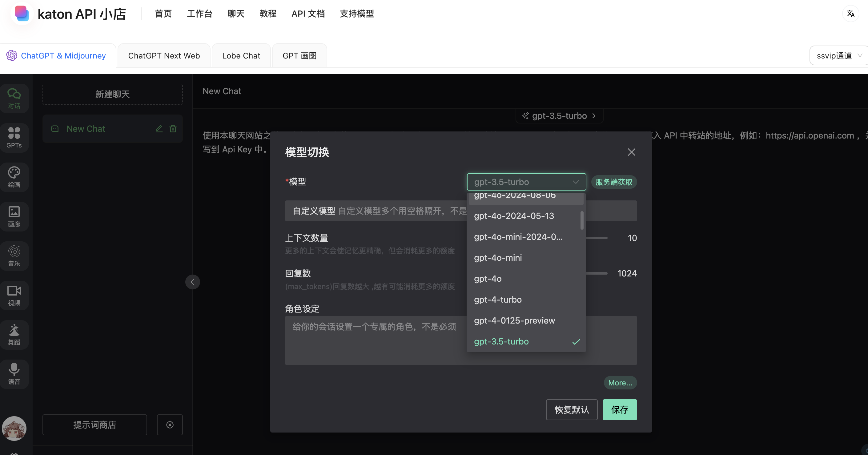
Task: Click the language translate icon
Action: (x=850, y=14)
